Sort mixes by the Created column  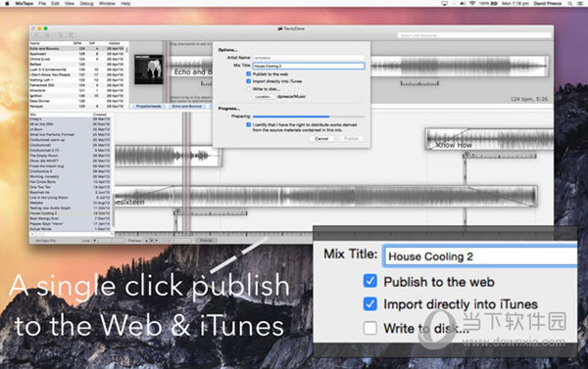[100, 115]
